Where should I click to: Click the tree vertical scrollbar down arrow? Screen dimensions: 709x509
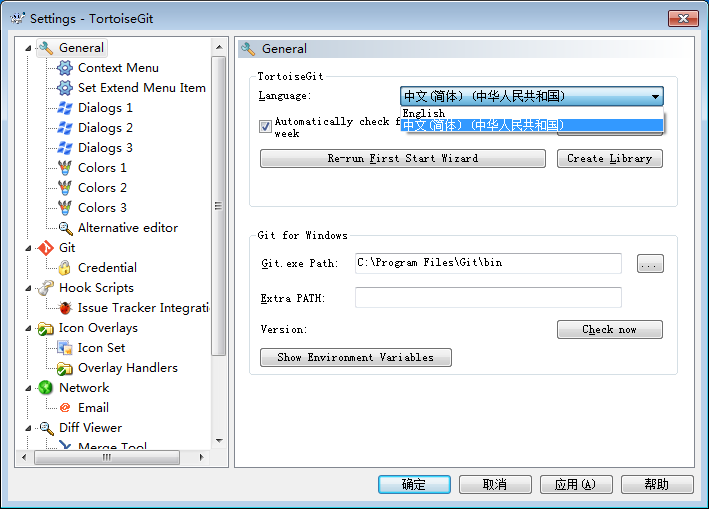(219, 441)
